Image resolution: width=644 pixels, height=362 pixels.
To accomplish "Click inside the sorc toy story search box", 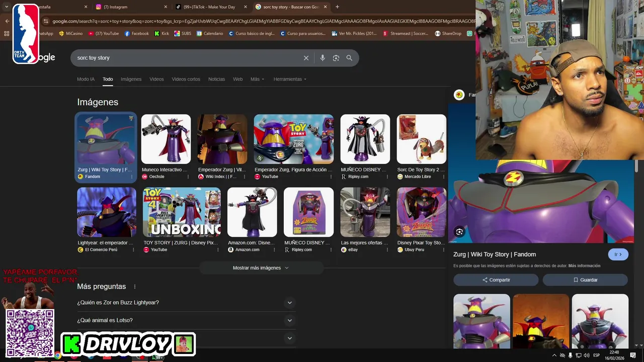I will coord(186,58).
